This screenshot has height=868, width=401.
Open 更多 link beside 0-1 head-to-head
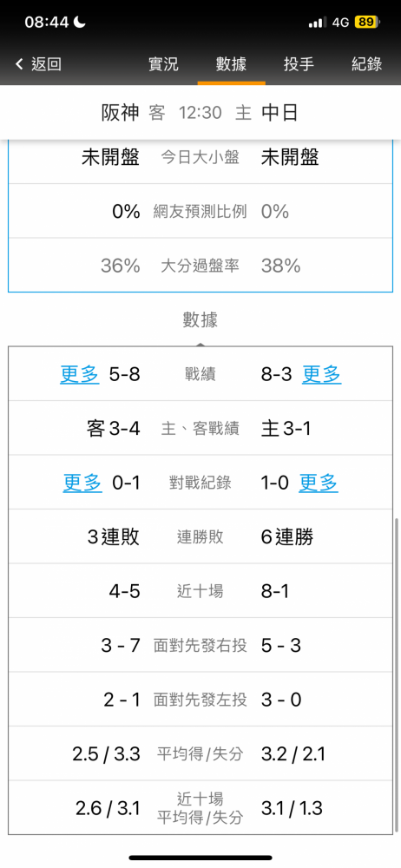(x=82, y=483)
